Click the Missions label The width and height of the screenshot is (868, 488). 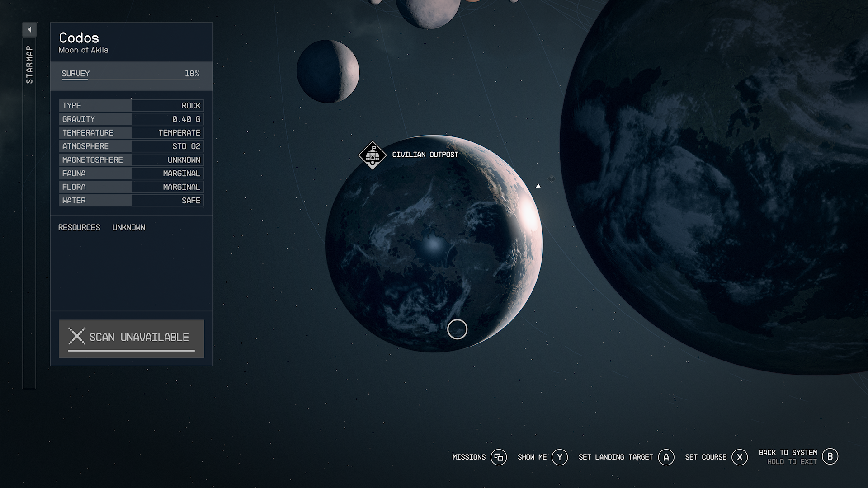[x=469, y=457]
